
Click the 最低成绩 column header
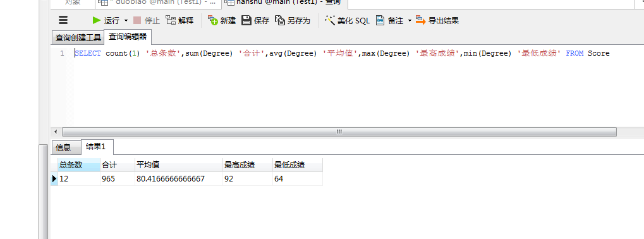298,165
